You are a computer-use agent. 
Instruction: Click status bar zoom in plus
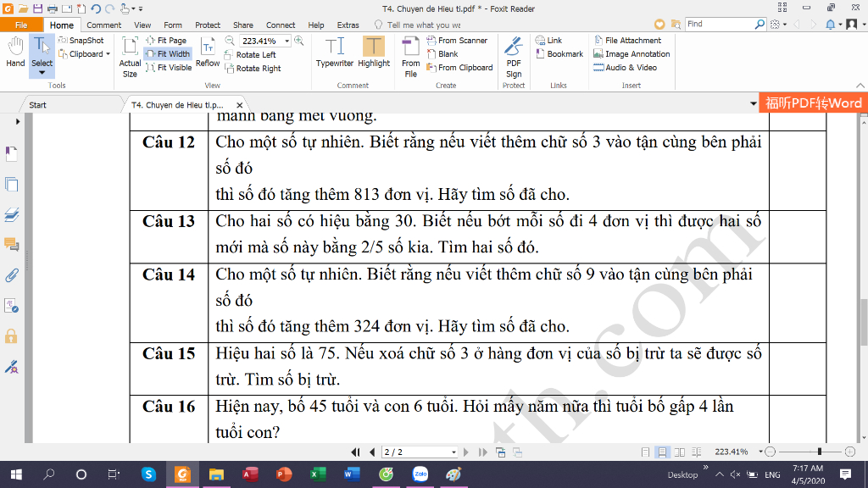[x=851, y=452]
